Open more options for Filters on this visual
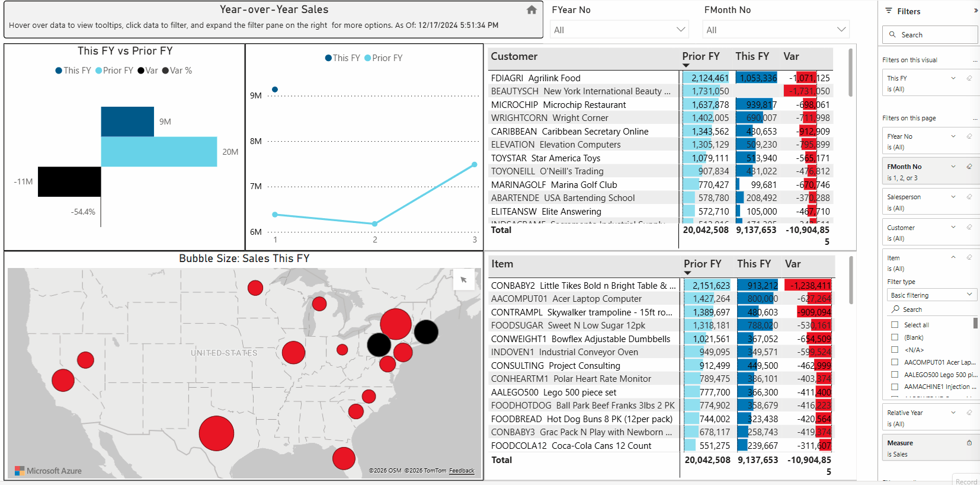Viewport: 980px width, 485px height. [x=975, y=60]
